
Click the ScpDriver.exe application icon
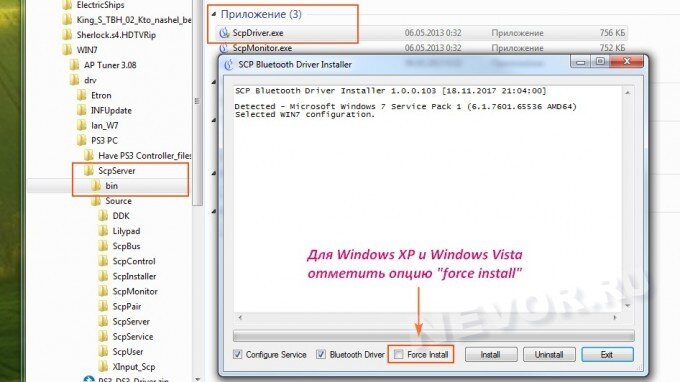coord(224,33)
